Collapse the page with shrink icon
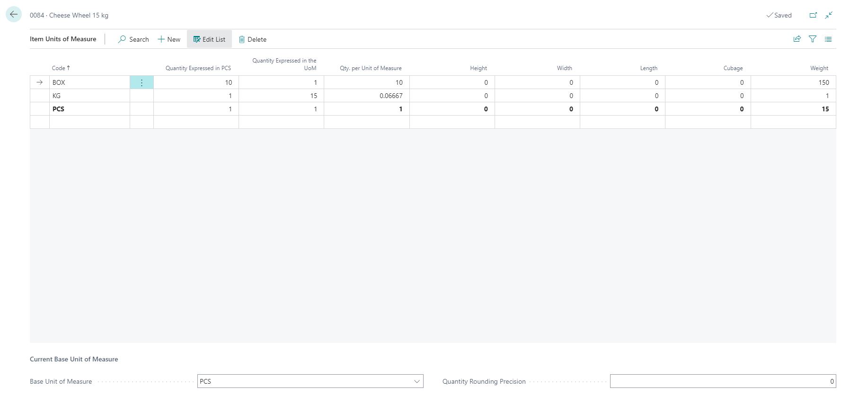The height and width of the screenshot is (396, 868). 829,15
